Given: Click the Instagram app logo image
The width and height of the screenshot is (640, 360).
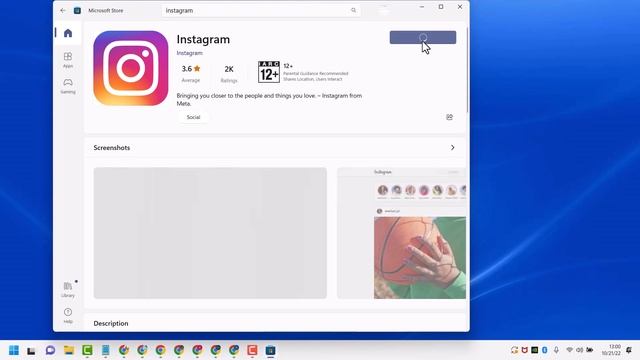Looking at the screenshot, I should (131, 68).
